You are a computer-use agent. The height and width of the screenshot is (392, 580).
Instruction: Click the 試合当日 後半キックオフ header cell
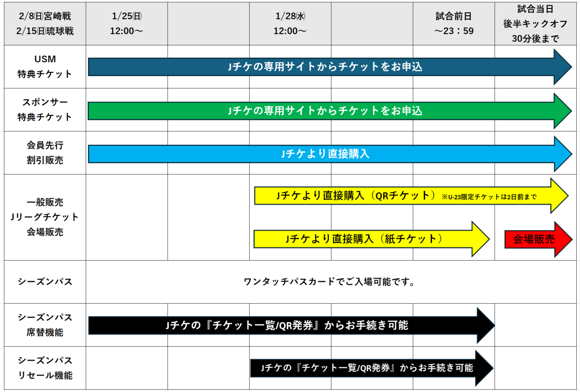(x=535, y=23)
